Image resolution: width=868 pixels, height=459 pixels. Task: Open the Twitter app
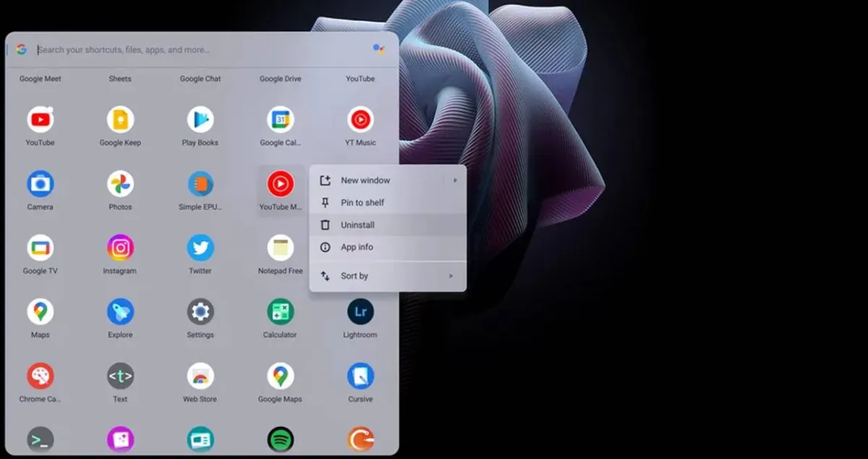tap(200, 248)
